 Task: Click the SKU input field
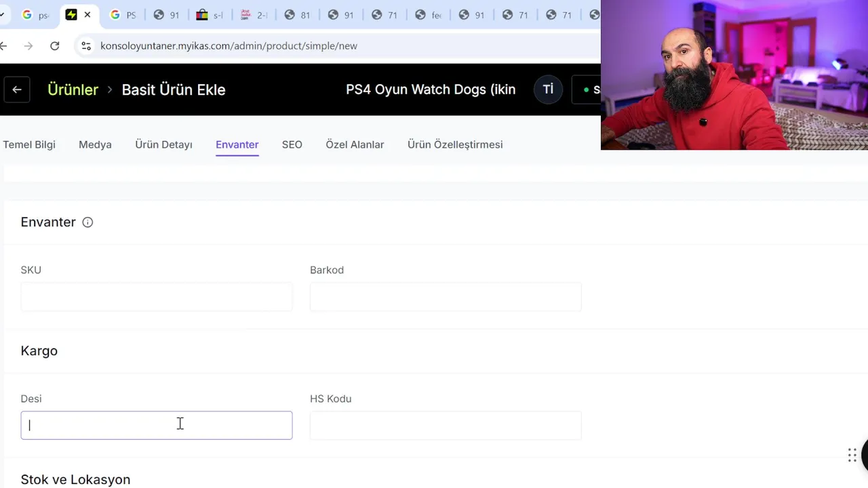tap(157, 297)
